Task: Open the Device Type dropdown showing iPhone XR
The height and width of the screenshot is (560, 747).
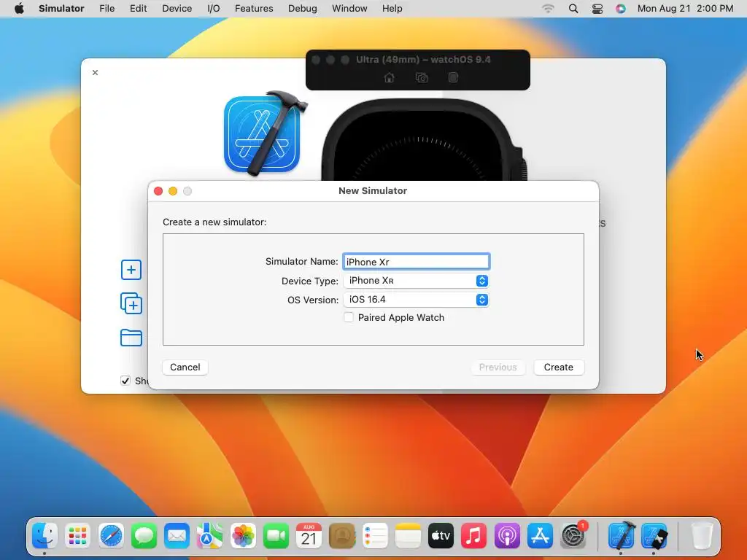Action: (416, 281)
